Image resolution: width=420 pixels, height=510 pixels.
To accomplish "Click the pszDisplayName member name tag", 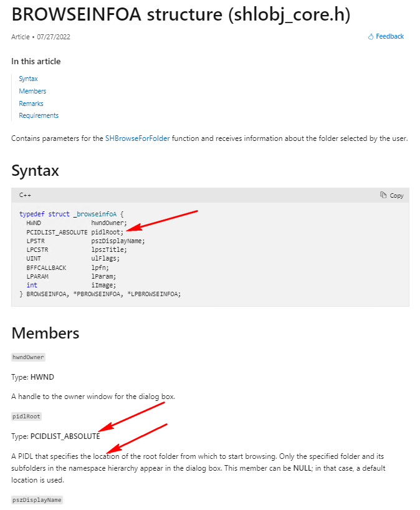I will coord(37,500).
